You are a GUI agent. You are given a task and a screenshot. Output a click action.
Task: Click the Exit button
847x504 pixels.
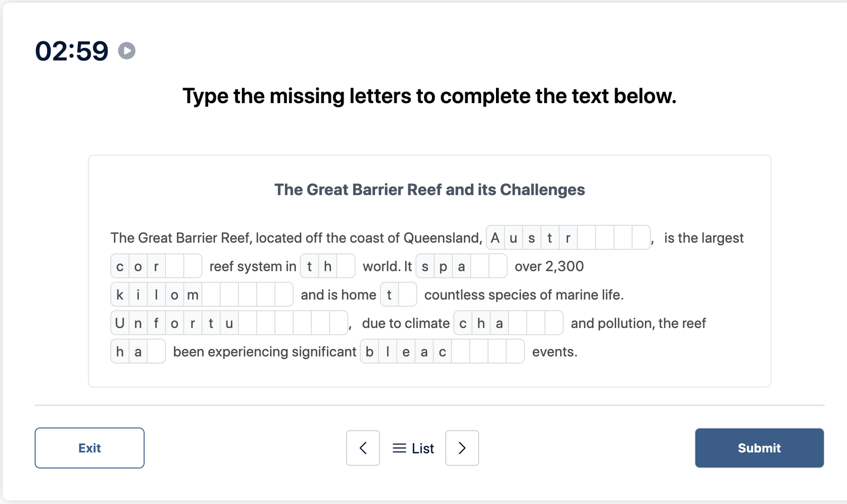pos(89,448)
